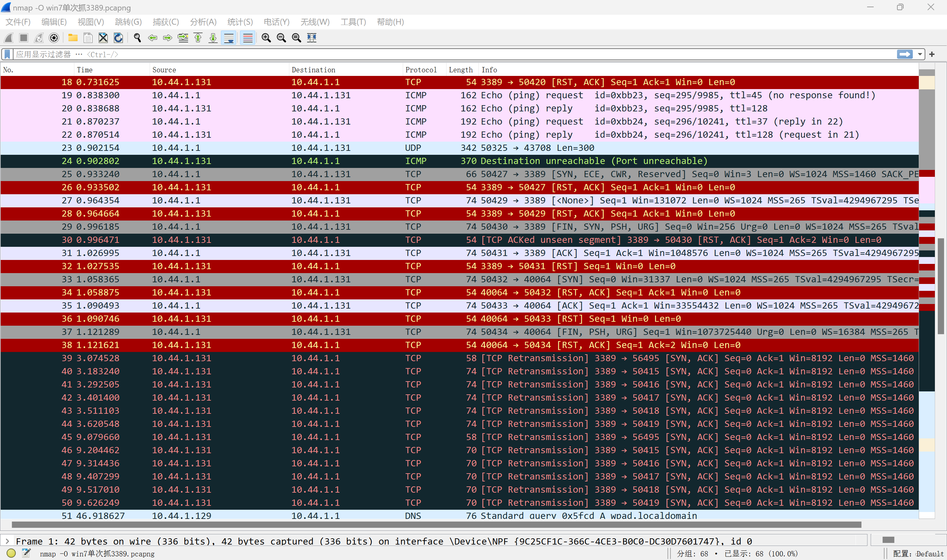Open the display filter bookmark manager

pos(7,54)
